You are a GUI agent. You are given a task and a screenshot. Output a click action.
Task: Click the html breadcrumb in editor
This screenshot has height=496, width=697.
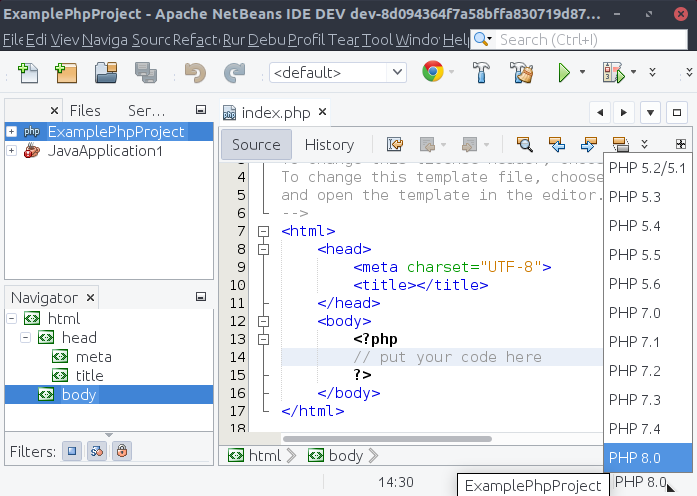[x=254, y=456]
